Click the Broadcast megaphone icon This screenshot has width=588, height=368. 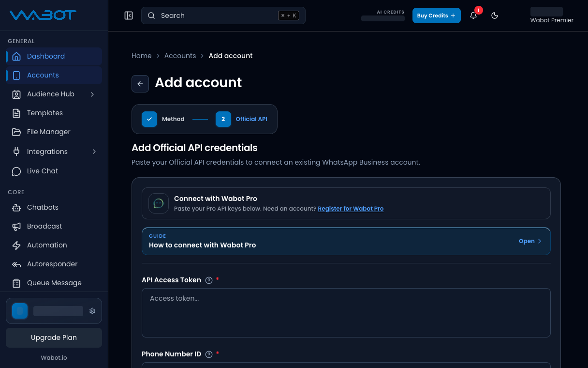16,226
